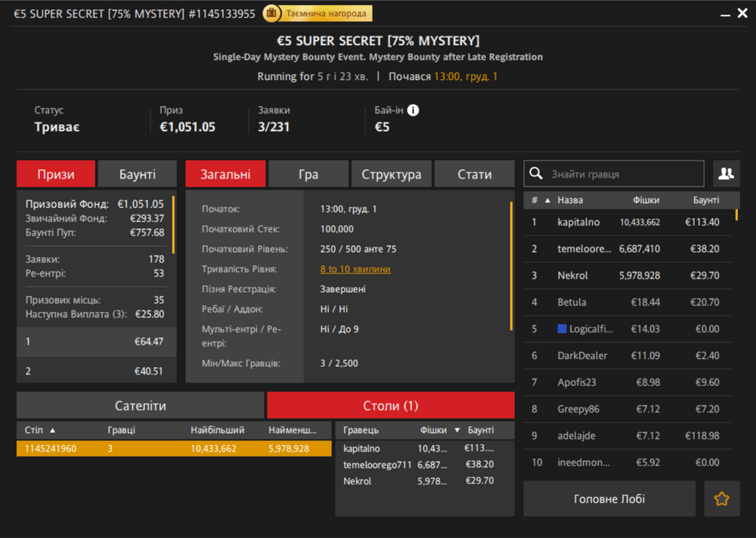Screen dimensions: 756x538
Task: Close the tournament lobby window
Action: pyautogui.click(x=742, y=14)
